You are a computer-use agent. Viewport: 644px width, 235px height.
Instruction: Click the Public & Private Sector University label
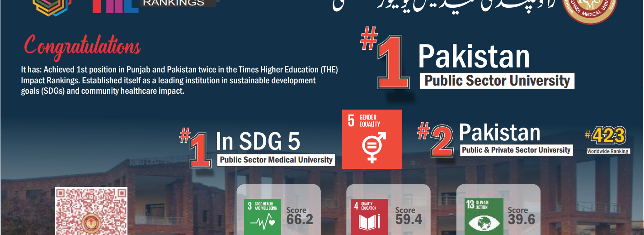coord(516,150)
